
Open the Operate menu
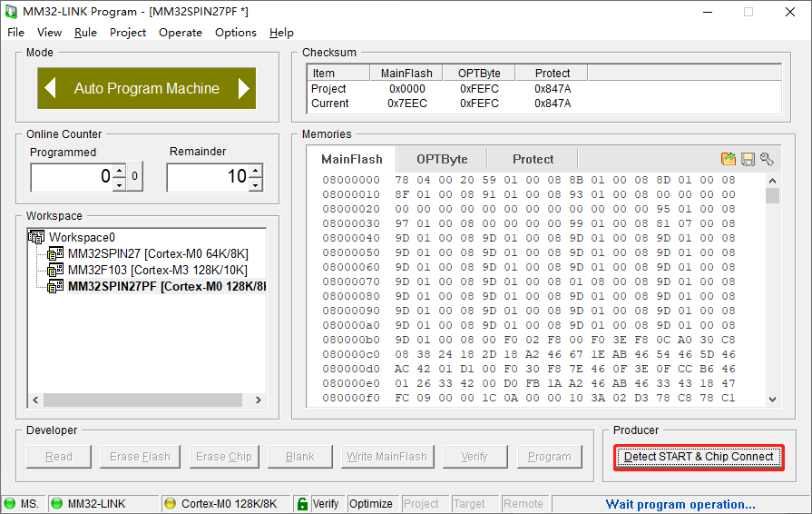pyautogui.click(x=181, y=32)
